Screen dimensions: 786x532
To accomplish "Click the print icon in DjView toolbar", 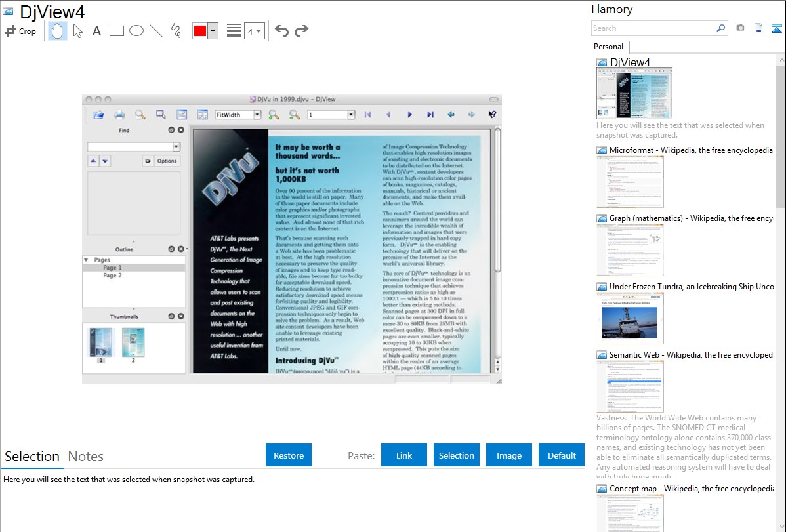I will pos(119,115).
